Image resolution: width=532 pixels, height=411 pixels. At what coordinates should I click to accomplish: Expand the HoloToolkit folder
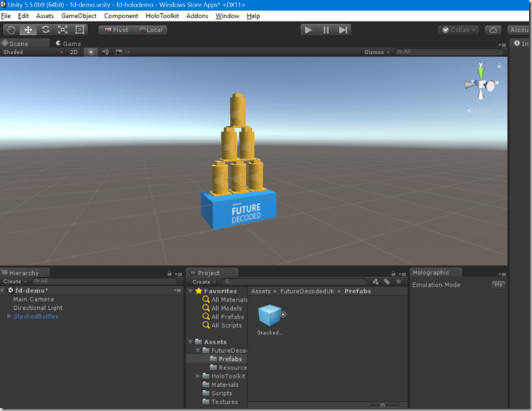pos(198,376)
